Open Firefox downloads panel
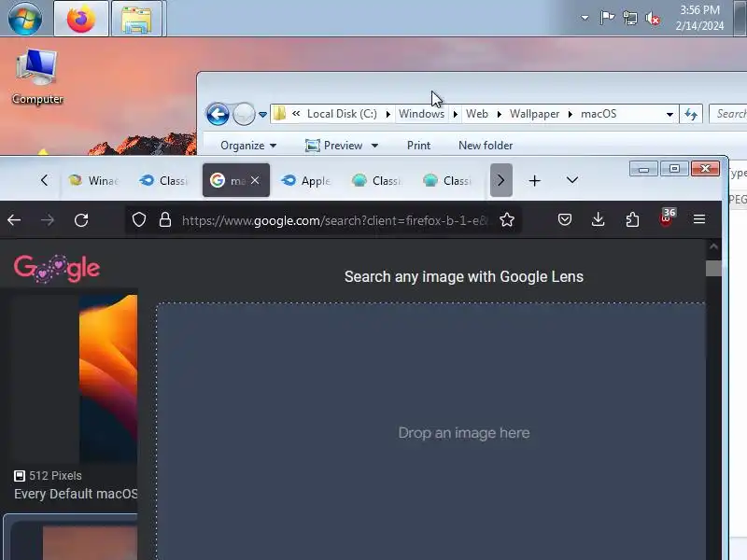This screenshot has width=747, height=560. click(x=598, y=220)
